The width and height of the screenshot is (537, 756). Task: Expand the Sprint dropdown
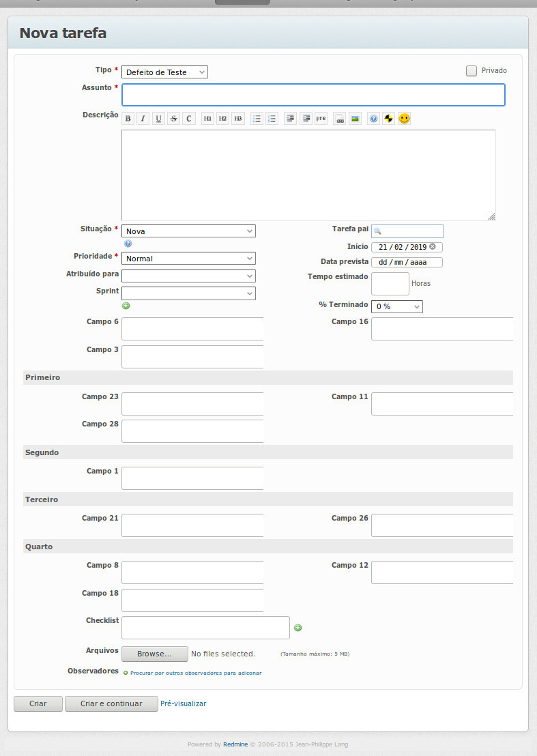pyautogui.click(x=188, y=293)
